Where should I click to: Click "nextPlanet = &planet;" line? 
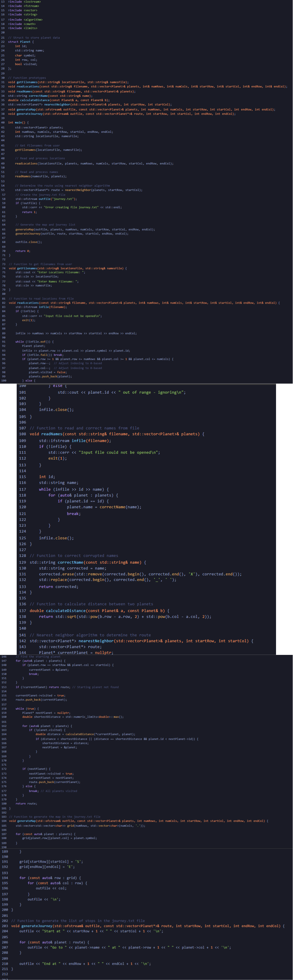60,747
